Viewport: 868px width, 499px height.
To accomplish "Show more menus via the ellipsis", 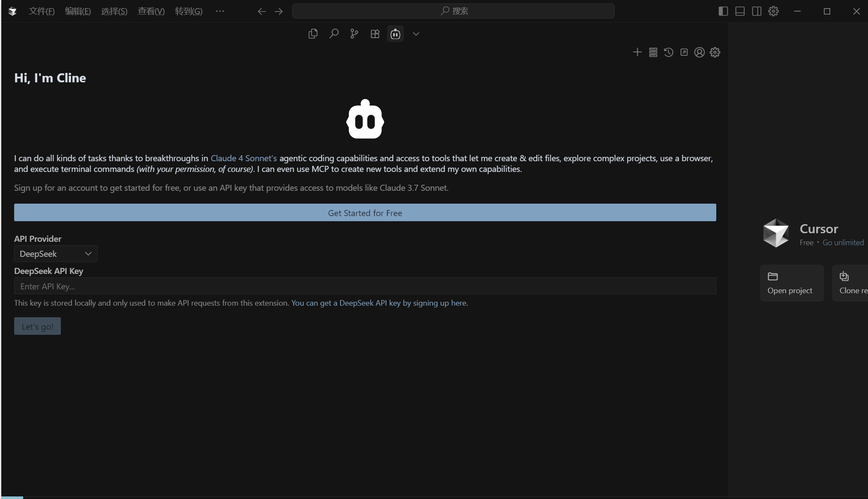I will pyautogui.click(x=220, y=12).
